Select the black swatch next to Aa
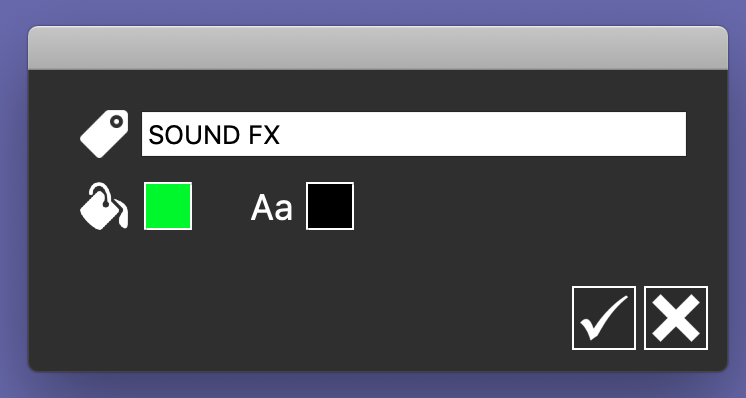 point(330,206)
